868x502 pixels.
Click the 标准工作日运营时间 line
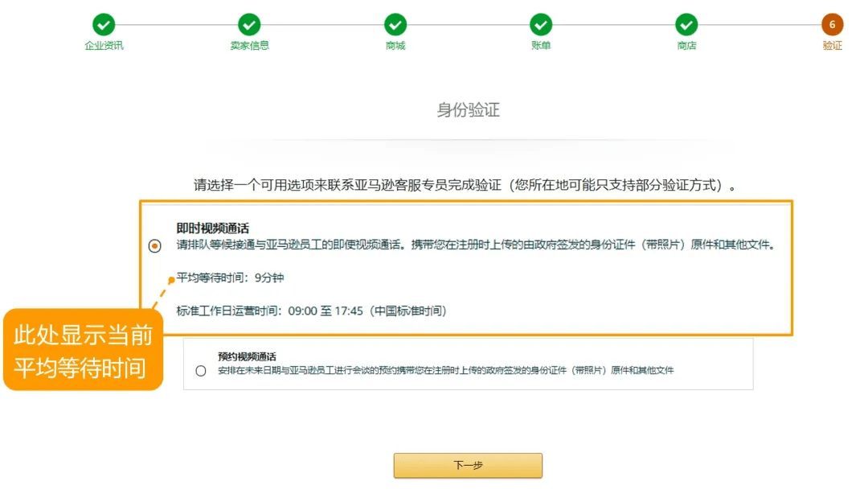click(x=311, y=311)
